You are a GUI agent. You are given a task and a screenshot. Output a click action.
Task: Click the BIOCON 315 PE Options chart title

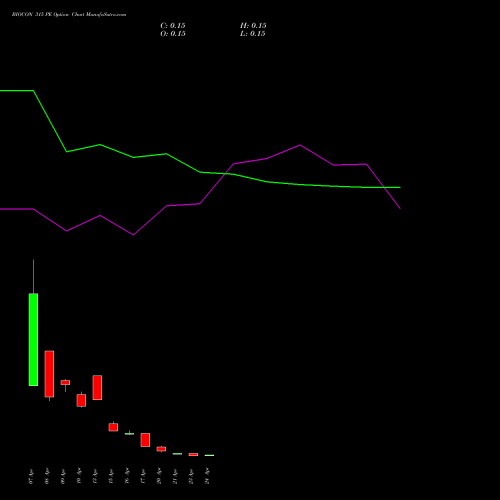tap(69, 15)
